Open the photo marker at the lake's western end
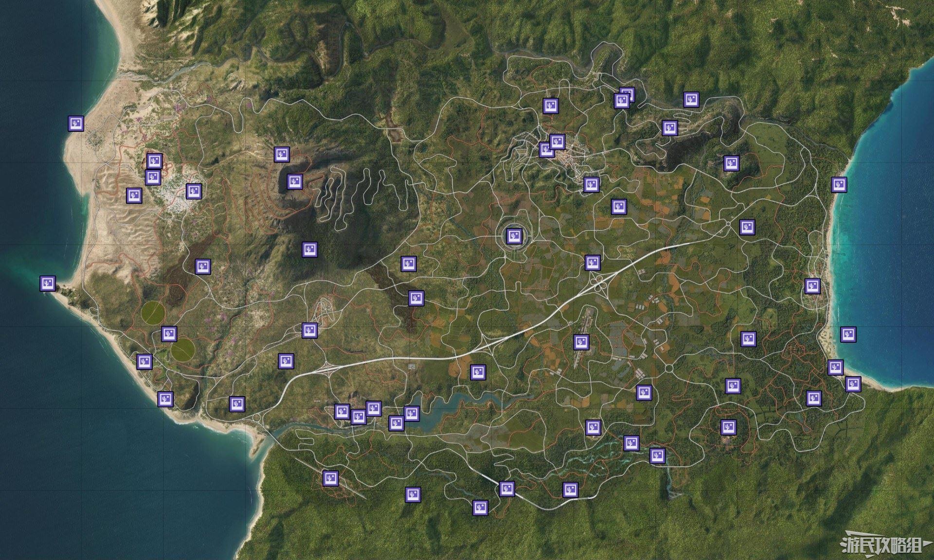Screen dimensions: 934x560 pyautogui.click(x=396, y=423)
